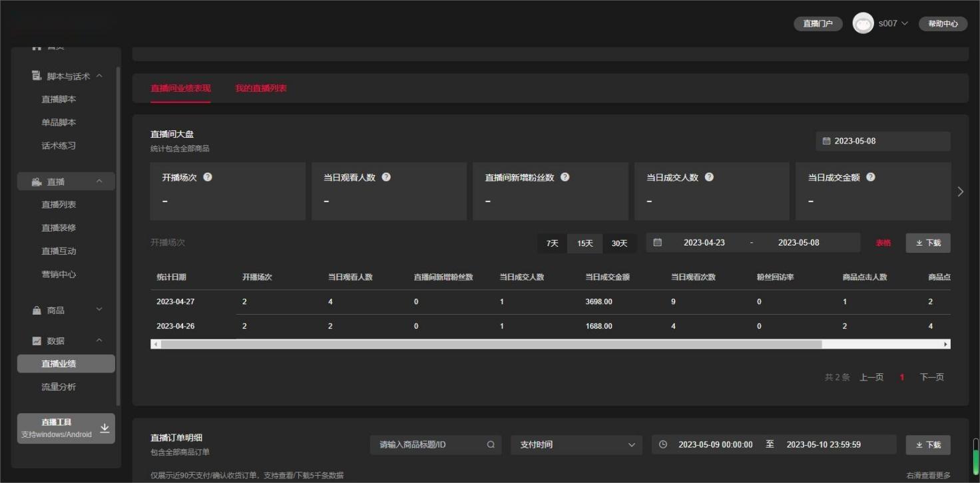Click help icon beside 当日观看人数 card
The width and height of the screenshot is (980, 483).
(386, 177)
